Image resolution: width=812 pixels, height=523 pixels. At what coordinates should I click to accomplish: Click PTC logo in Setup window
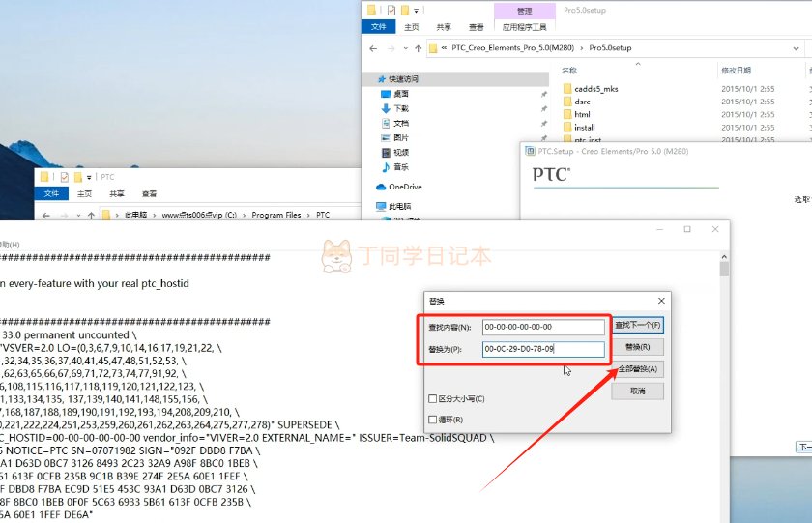tap(551, 175)
